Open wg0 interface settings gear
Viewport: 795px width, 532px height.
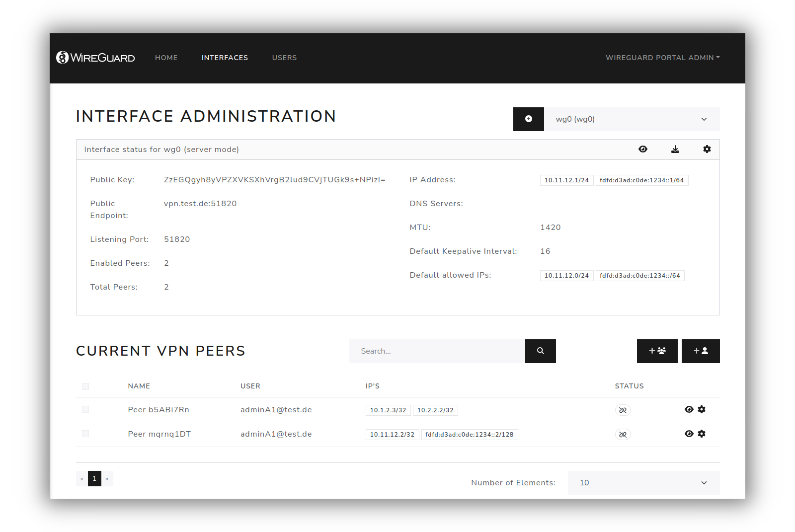[707, 150]
